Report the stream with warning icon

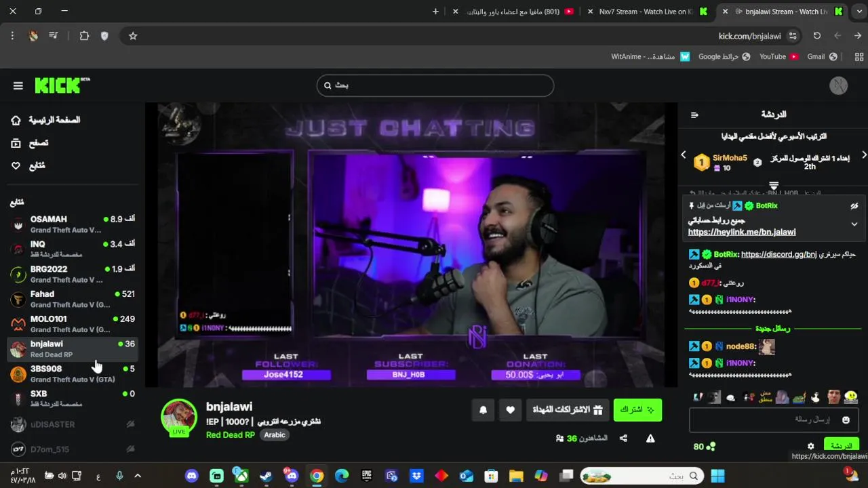pyautogui.click(x=650, y=439)
